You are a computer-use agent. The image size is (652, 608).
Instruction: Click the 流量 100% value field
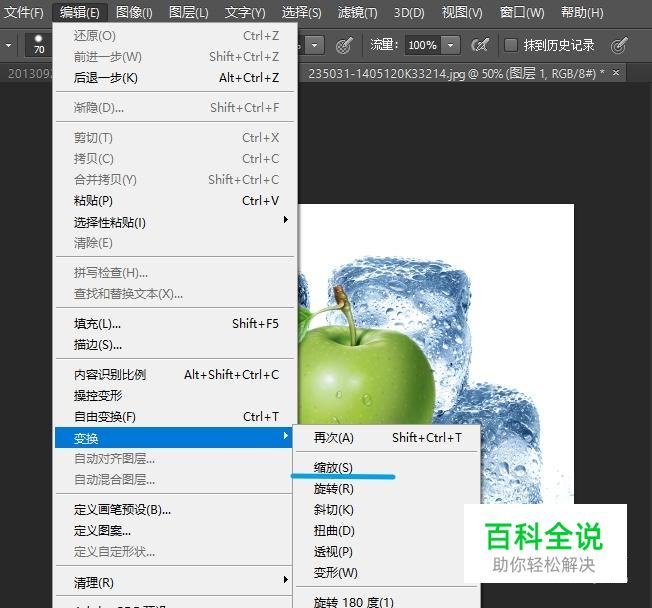point(423,45)
